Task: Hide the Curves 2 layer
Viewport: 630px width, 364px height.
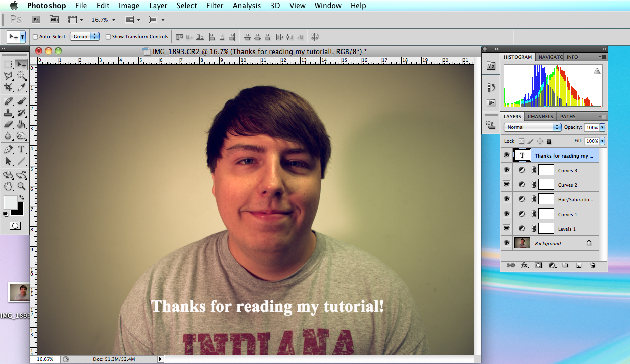Action: point(506,185)
